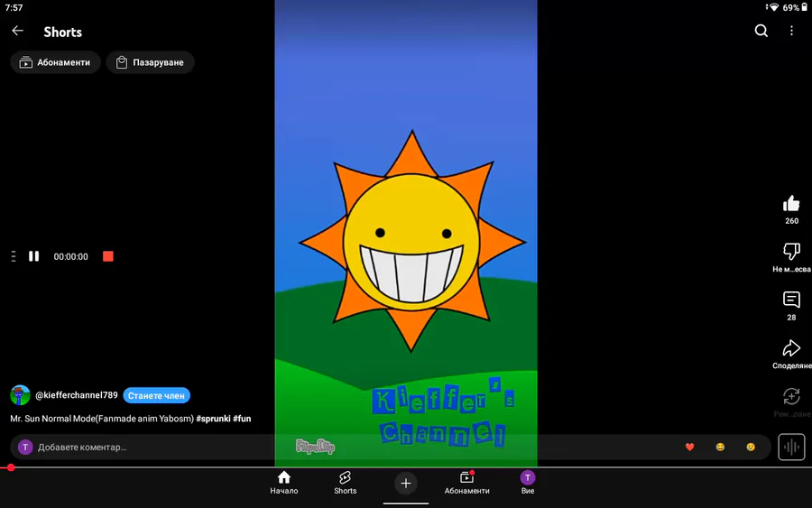React with the sad emoji
Screen dimensions: 812x508
point(751,447)
